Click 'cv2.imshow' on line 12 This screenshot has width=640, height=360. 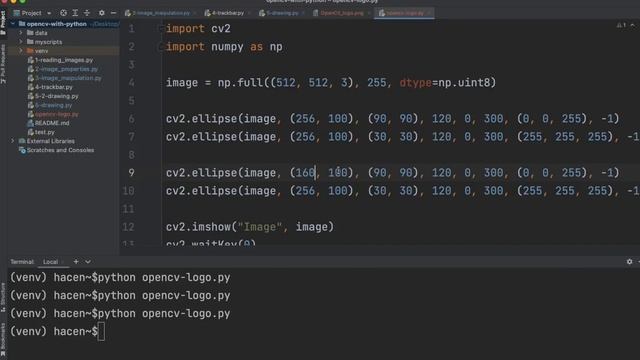(x=198, y=227)
